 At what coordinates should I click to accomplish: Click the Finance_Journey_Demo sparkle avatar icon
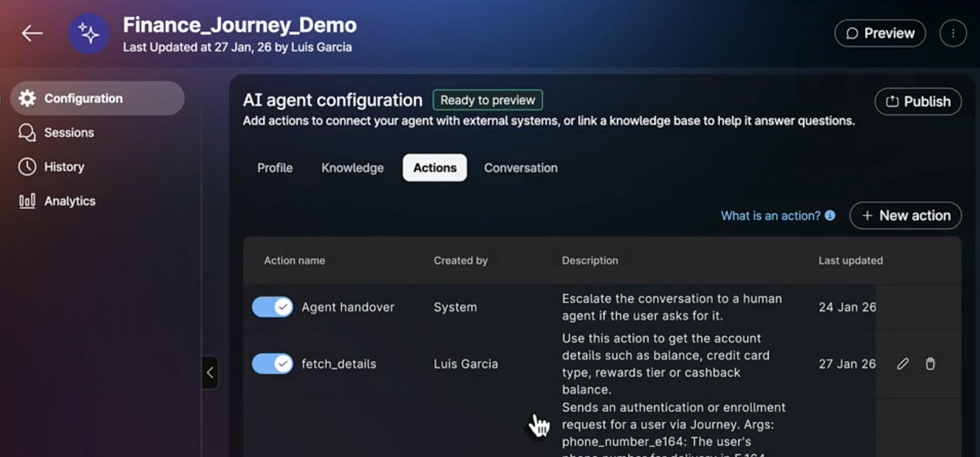click(x=89, y=33)
